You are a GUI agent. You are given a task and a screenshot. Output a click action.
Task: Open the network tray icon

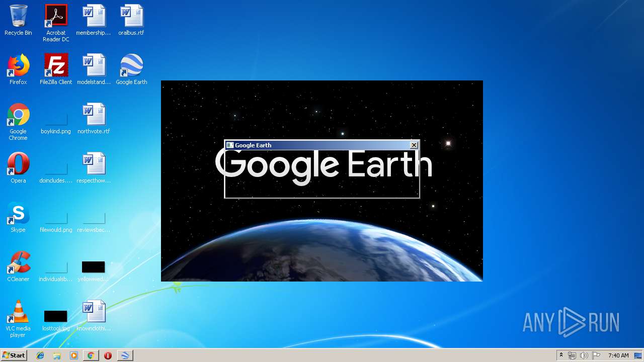[572, 355]
